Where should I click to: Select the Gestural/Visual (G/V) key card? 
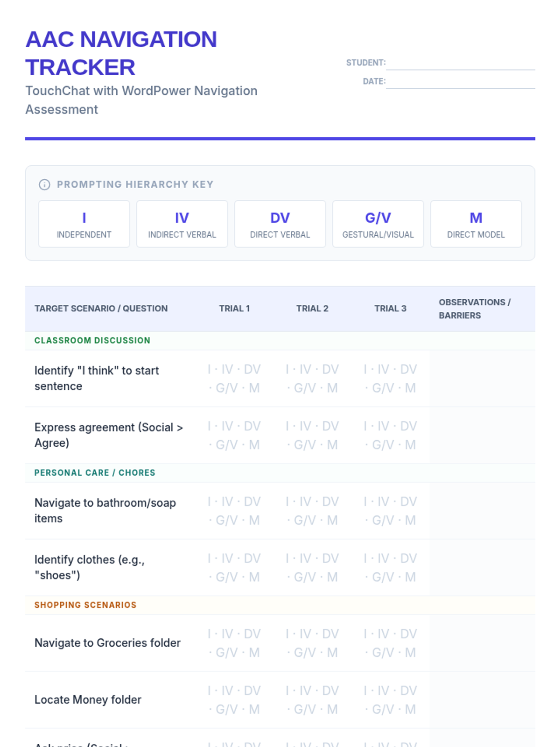(x=378, y=224)
